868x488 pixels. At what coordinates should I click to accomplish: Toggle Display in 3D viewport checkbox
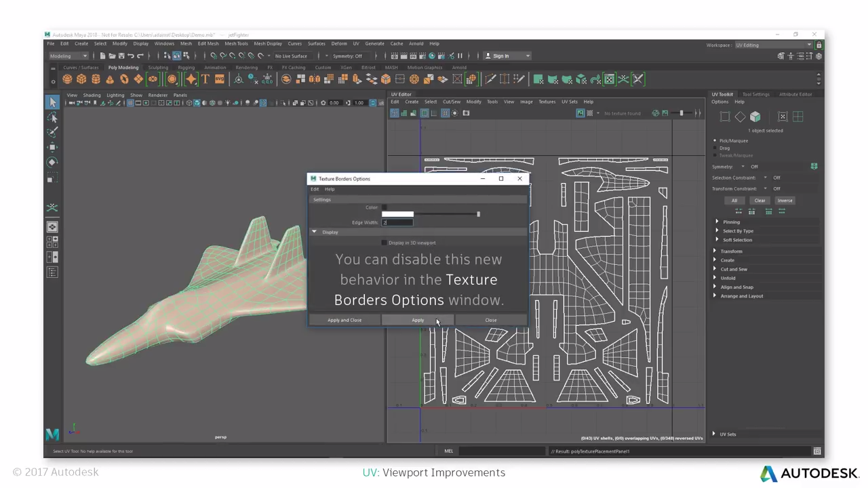pyautogui.click(x=384, y=243)
